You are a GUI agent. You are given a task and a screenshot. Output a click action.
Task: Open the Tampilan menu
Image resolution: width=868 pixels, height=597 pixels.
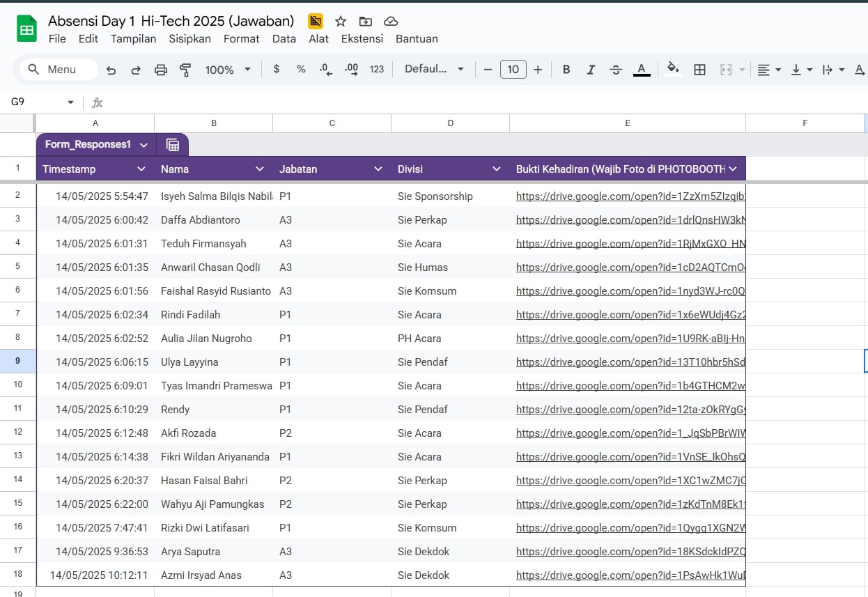point(134,39)
